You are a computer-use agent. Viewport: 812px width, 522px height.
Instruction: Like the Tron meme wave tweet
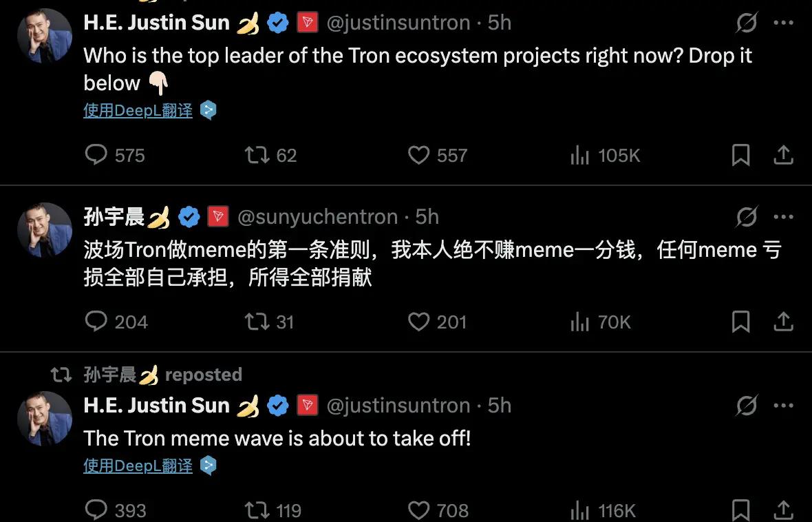(418, 510)
